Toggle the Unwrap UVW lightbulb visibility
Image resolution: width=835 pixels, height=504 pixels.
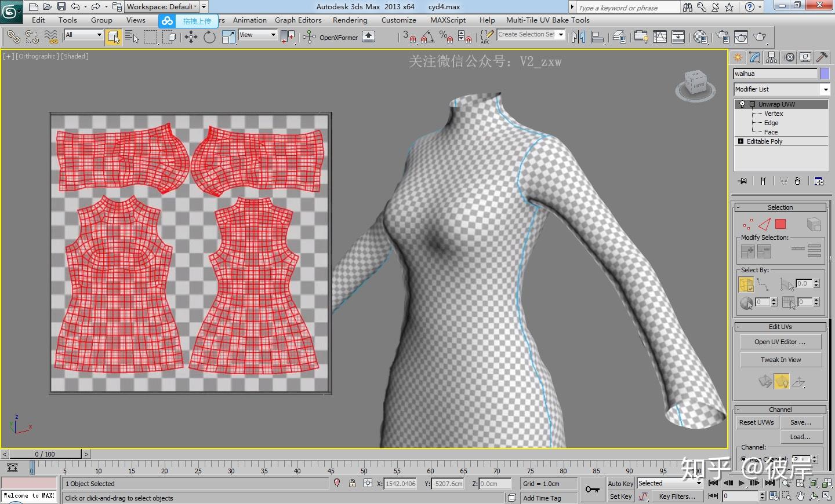click(x=742, y=104)
